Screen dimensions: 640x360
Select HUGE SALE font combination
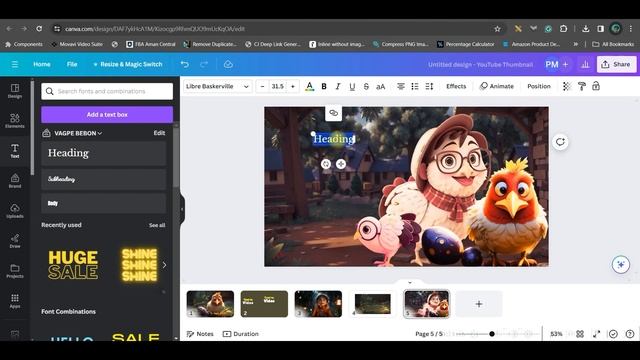[x=73, y=264]
